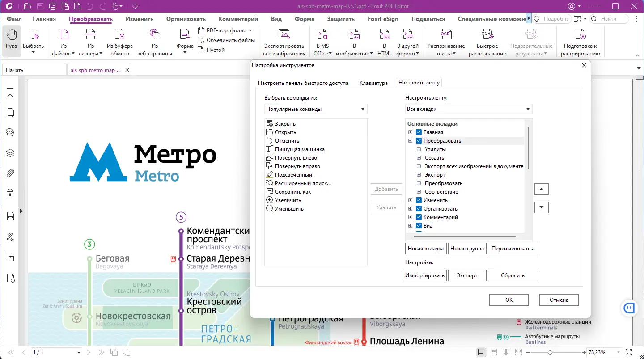The height and width of the screenshot is (359, 644).
Task: Uncheck the Преобразовать tab checkbox
Action: click(x=419, y=141)
